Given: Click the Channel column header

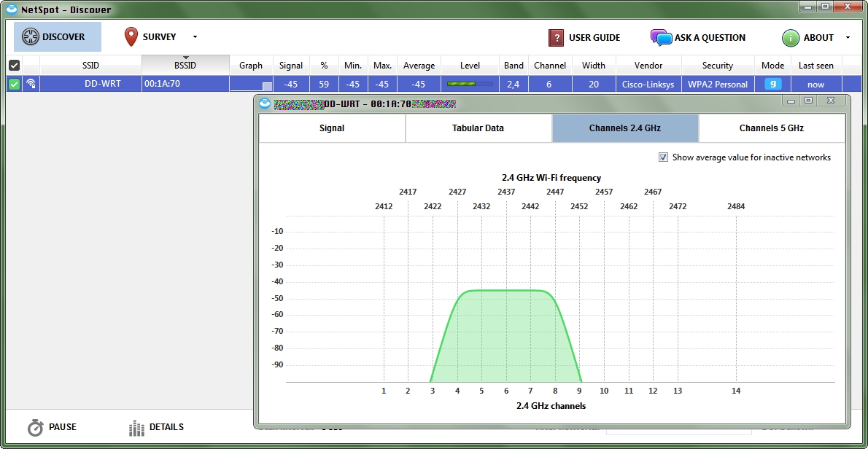Looking at the screenshot, I should point(550,66).
